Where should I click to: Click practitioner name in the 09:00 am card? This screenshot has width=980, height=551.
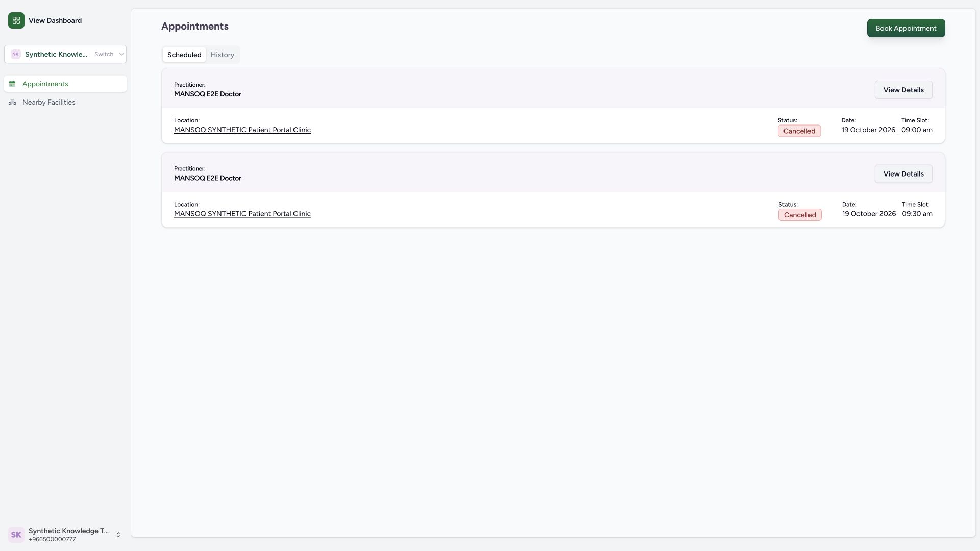[x=208, y=94]
